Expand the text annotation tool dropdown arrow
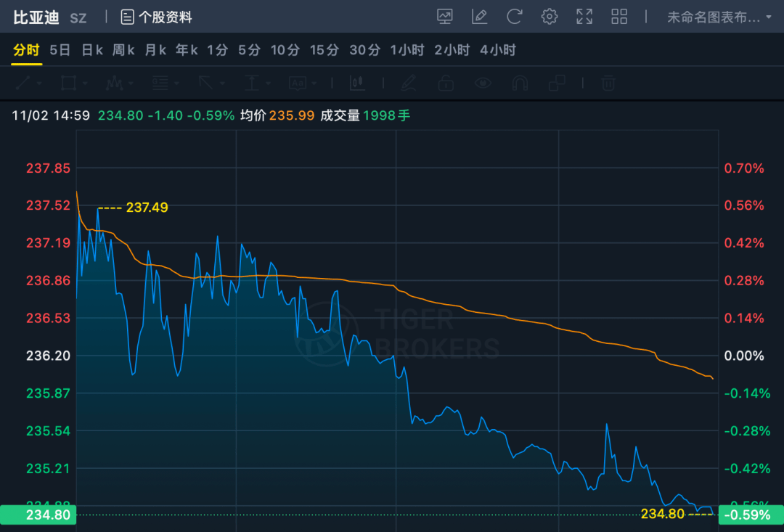Screen dimensions: 784x532 pos(314,83)
